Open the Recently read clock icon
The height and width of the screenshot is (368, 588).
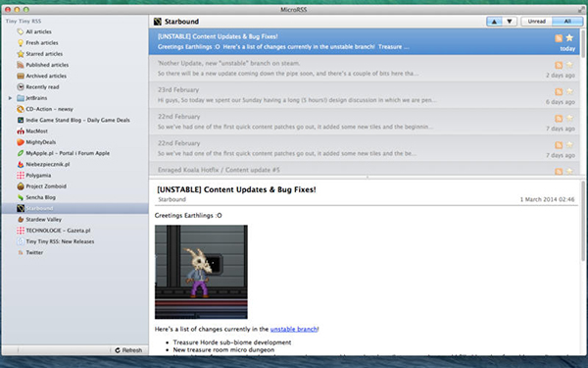(x=21, y=86)
